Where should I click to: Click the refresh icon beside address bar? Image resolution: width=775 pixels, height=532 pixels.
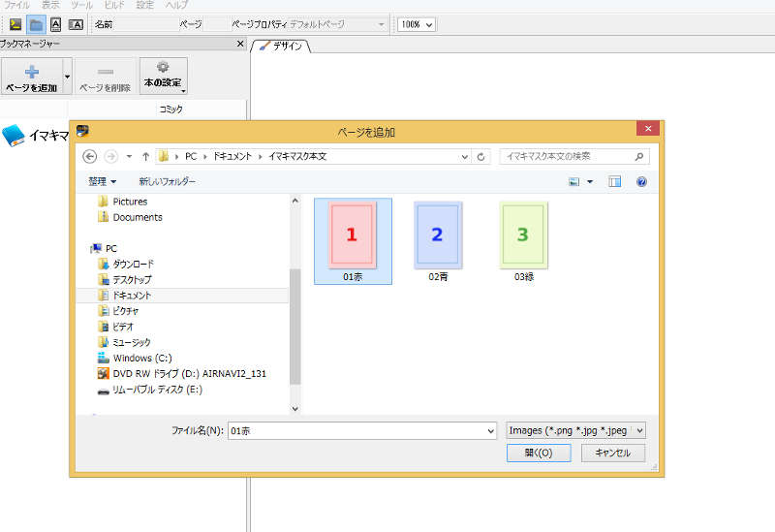click(480, 157)
